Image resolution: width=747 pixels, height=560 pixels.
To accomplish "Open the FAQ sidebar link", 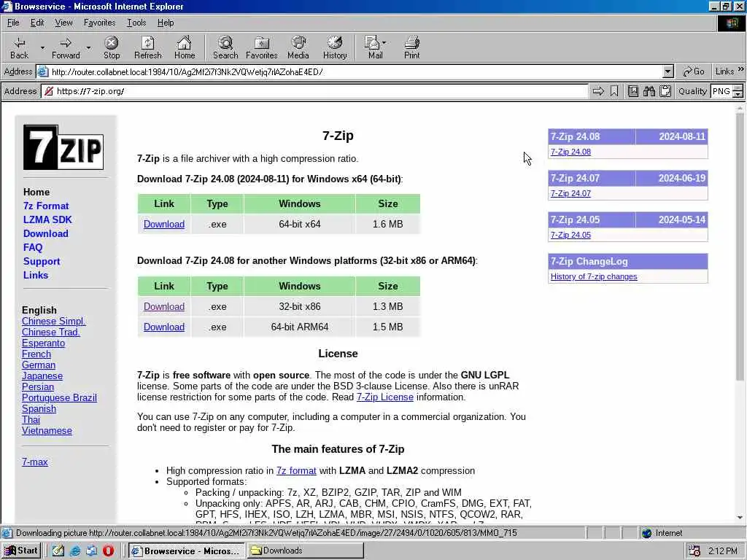I will [33, 247].
